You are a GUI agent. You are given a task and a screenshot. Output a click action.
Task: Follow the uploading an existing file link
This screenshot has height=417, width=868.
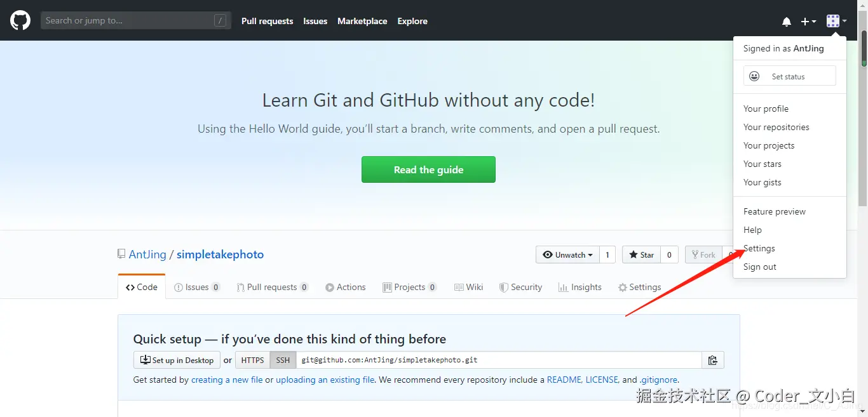(x=325, y=380)
